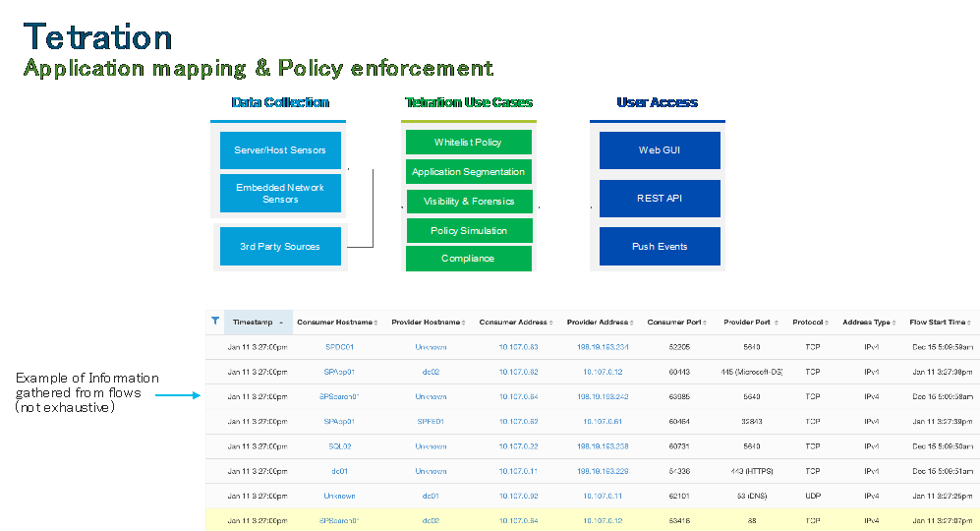Sort by Consumer Address column
The width and height of the screenshot is (980, 531).
tap(516, 323)
